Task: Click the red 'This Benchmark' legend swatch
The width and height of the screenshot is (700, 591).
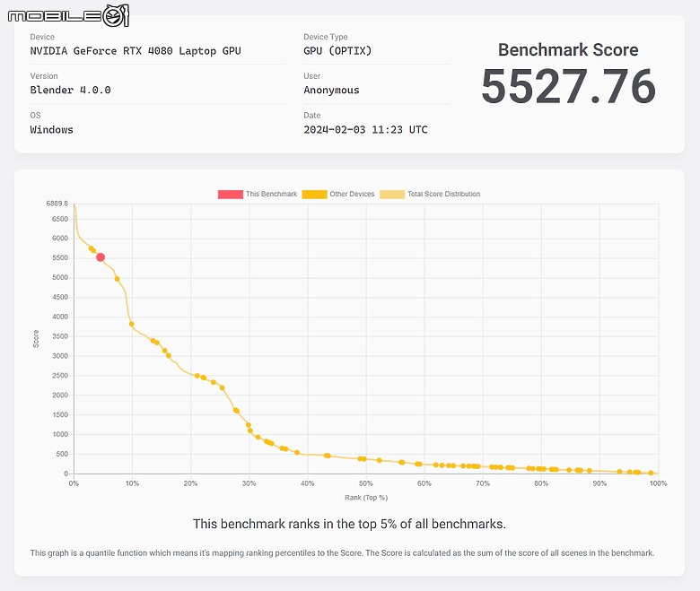Action: tap(231, 194)
